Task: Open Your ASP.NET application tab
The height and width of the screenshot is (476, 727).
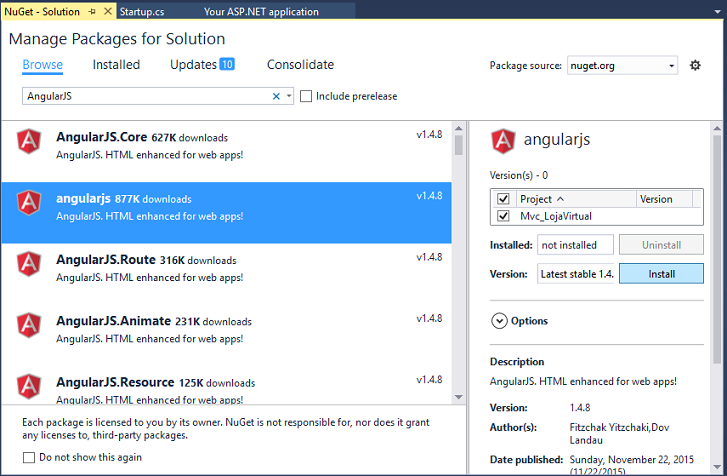Action: click(261, 12)
